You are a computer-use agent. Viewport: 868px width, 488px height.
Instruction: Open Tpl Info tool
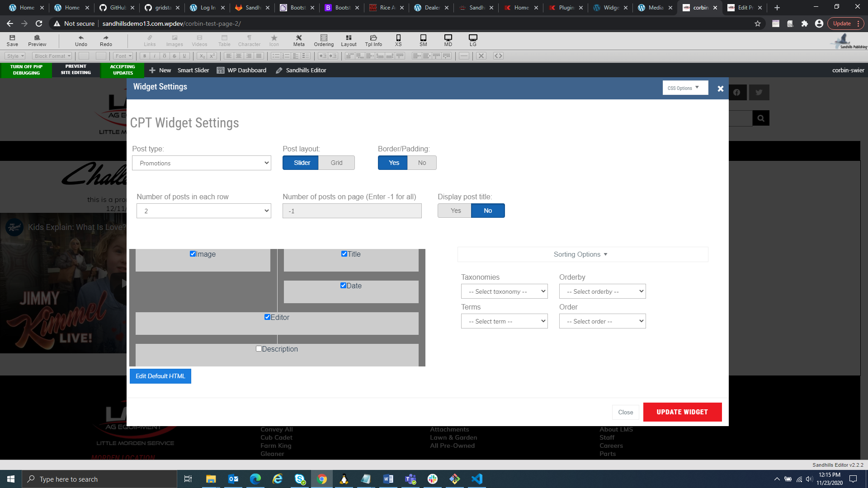pyautogui.click(x=373, y=40)
